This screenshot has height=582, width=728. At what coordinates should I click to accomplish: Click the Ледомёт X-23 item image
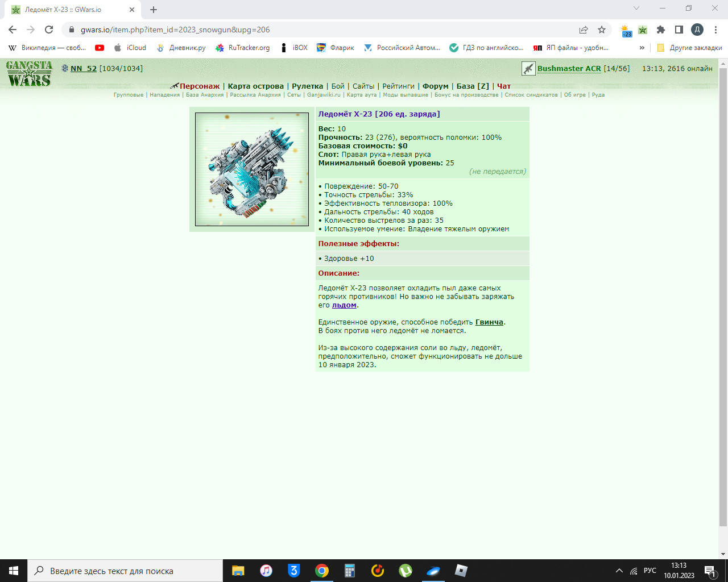pyautogui.click(x=252, y=169)
